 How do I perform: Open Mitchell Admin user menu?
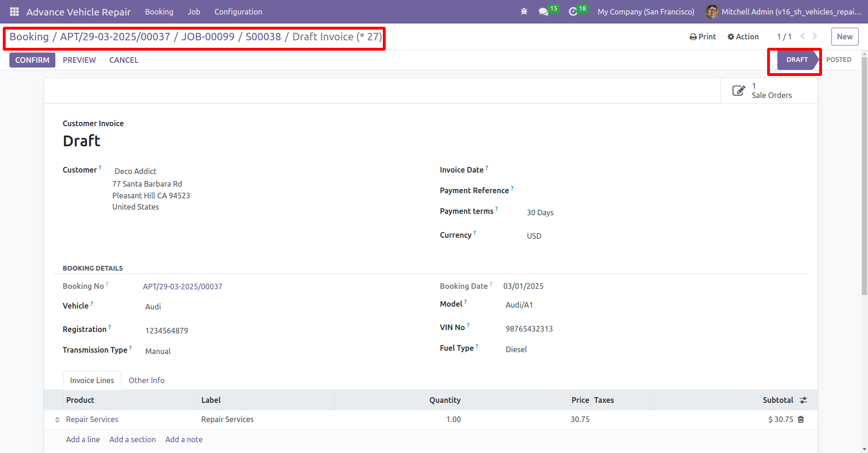coord(784,12)
